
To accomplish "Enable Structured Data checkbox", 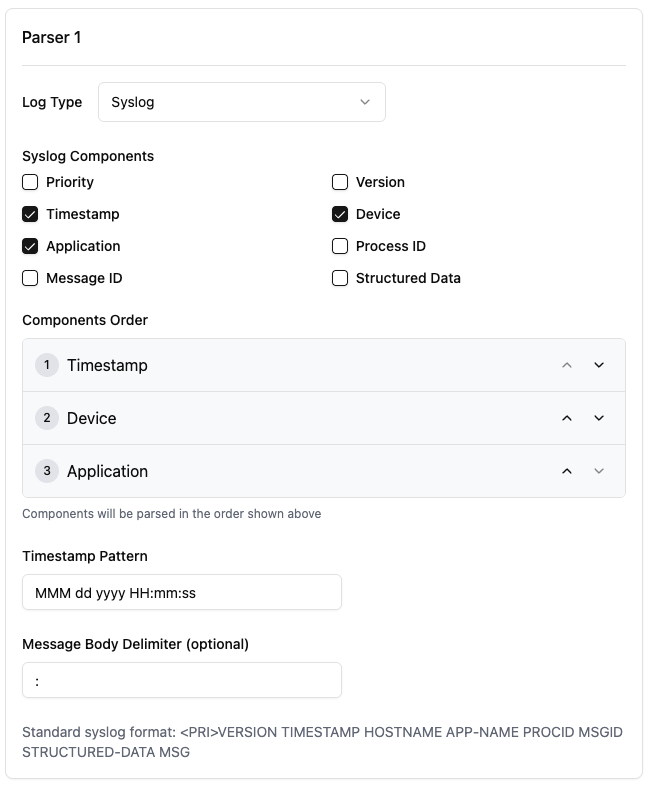I will pyautogui.click(x=340, y=278).
